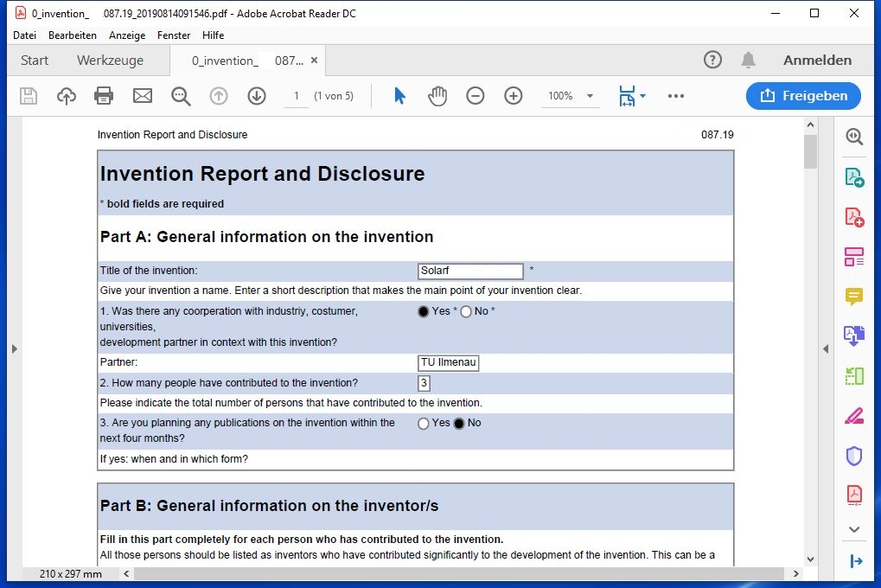Show more right-pane tools chevron

854,529
